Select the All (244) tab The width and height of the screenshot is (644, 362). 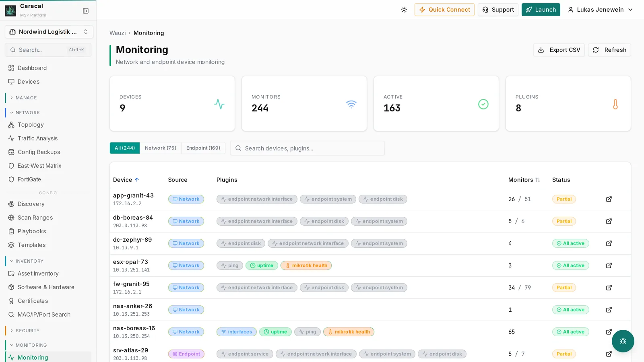click(x=125, y=148)
